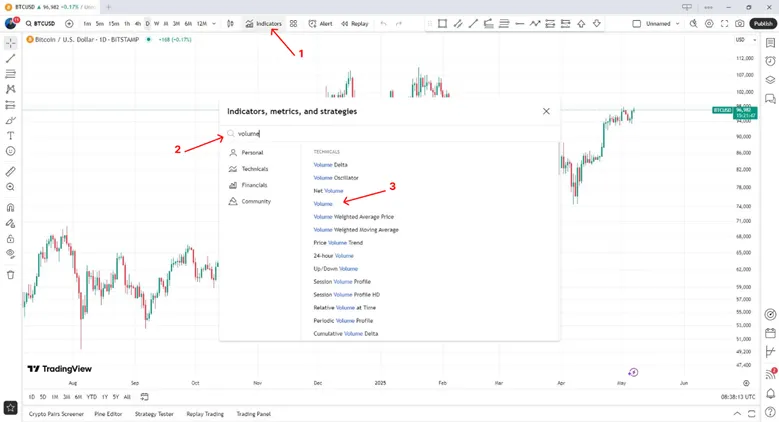Open the Fibonacci tools group
This screenshot has width=779, height=422.
[x=10, y=74]
